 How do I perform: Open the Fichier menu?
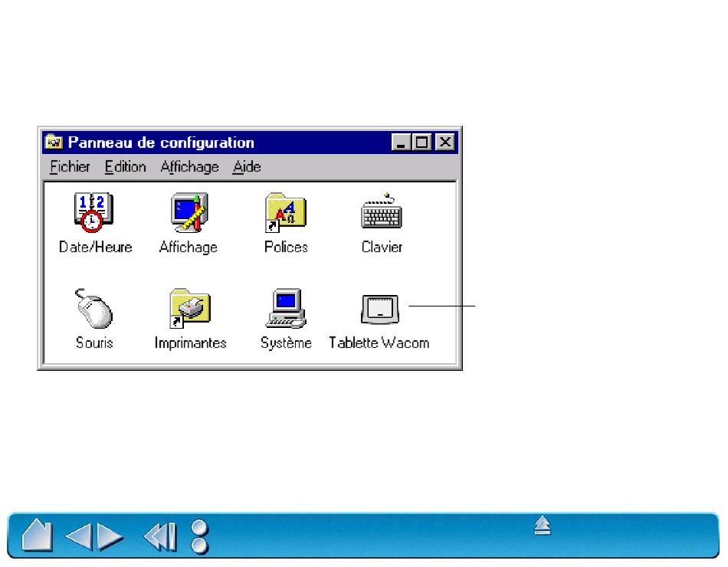tap(70, 167)
